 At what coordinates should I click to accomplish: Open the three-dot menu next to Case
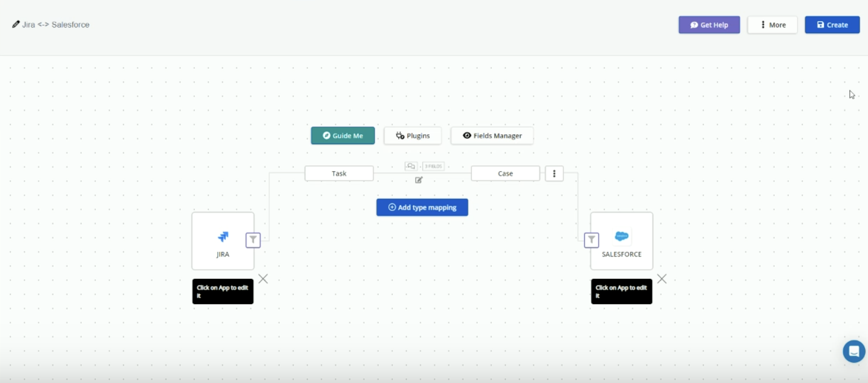pos(554,173)
